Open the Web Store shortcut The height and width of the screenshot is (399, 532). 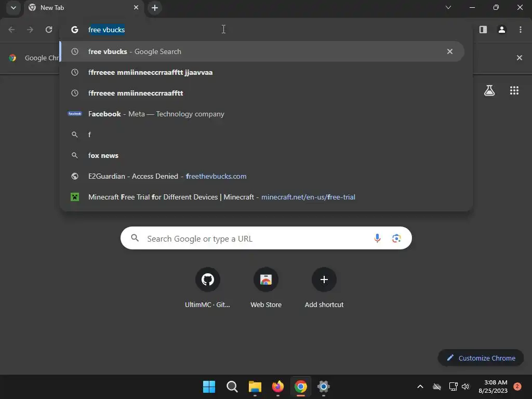pyautogui.click(x=266, y=288)
